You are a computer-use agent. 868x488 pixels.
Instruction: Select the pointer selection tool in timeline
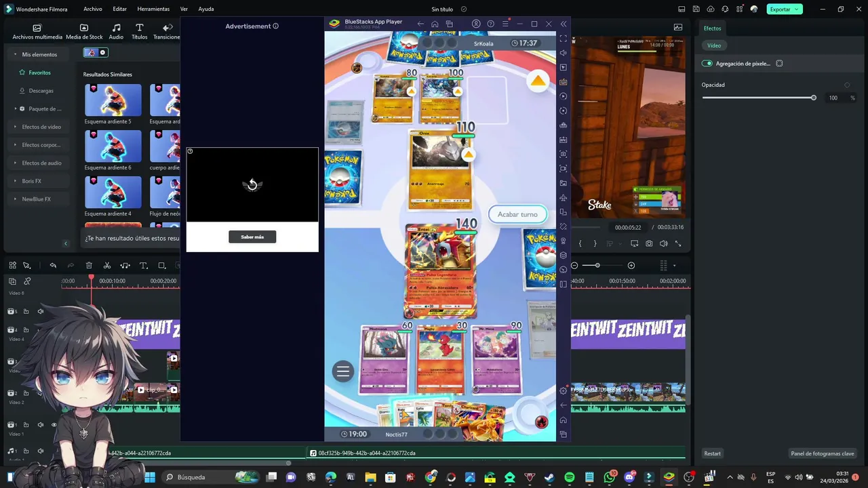(x=26, y=266)
